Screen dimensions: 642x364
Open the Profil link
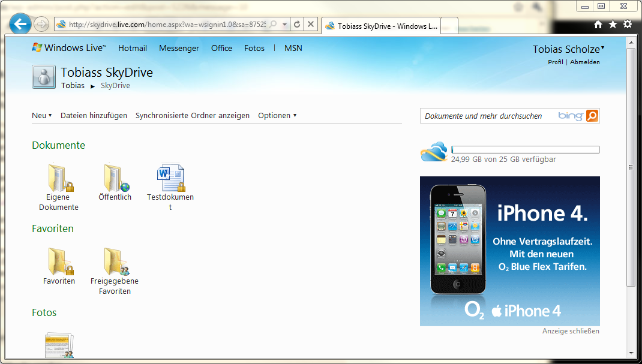point(556,62)
